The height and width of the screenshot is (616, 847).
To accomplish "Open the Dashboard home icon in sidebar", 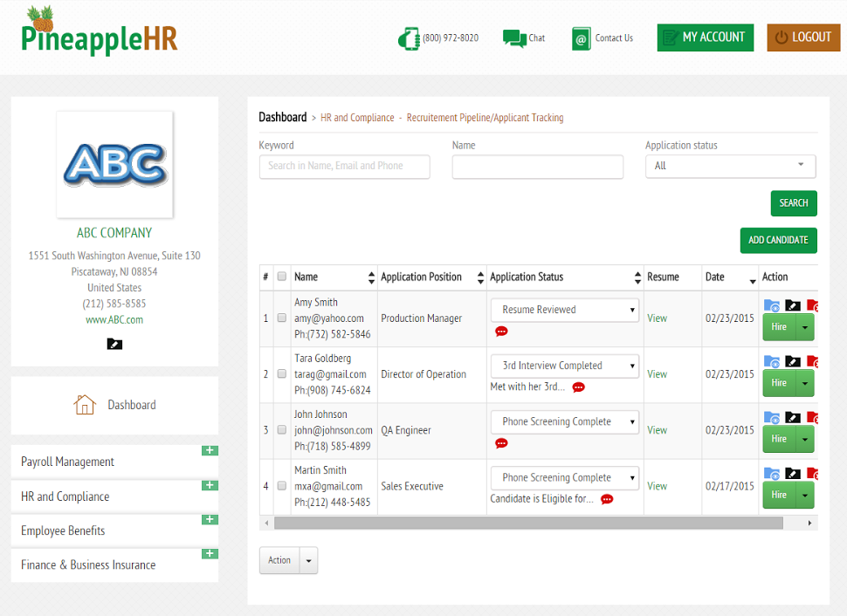I will pyautogui.click(x=85, y=404).
